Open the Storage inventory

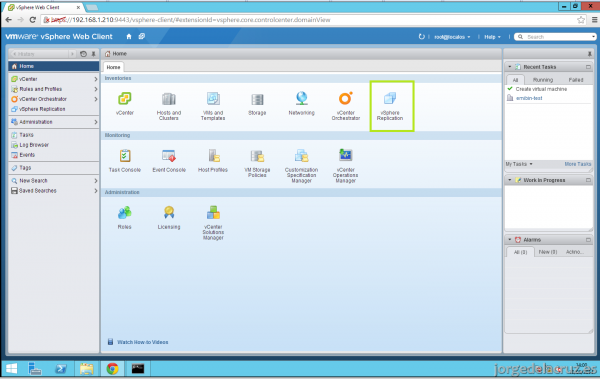tap(257, 99)
